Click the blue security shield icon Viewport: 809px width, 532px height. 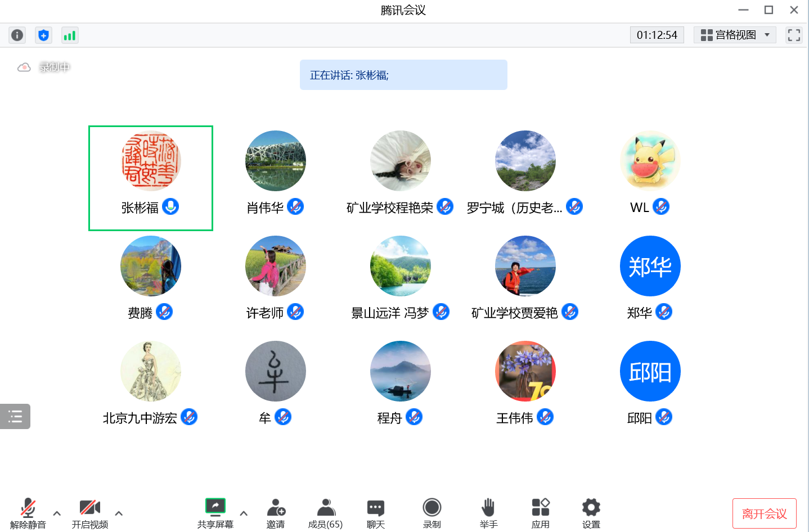pyautogui.click(x=43, y=35)
